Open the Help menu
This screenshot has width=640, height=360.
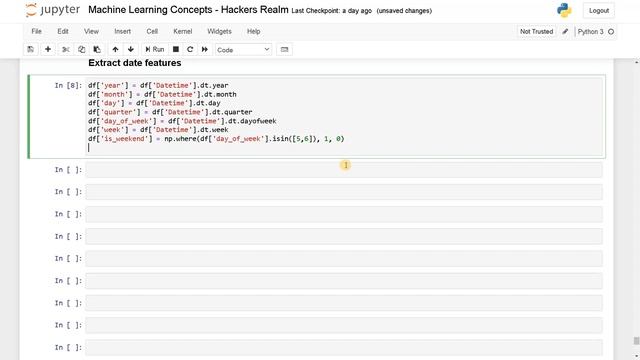(253, 31)
